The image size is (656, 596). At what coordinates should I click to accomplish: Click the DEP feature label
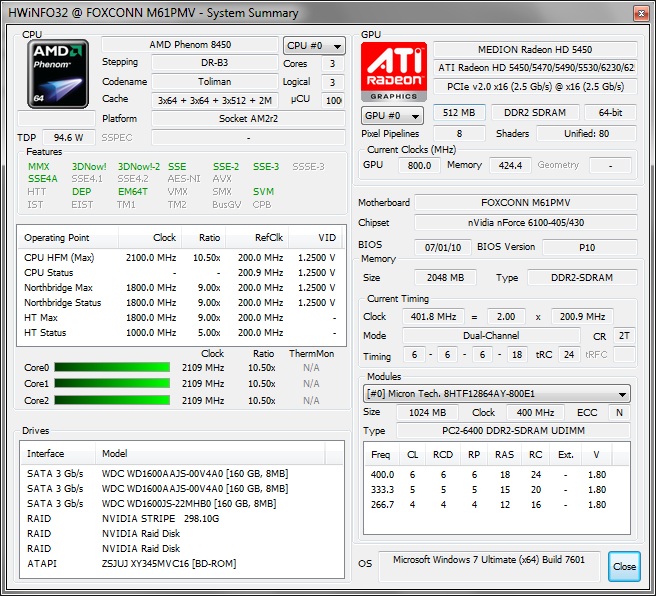click(82, 192)
